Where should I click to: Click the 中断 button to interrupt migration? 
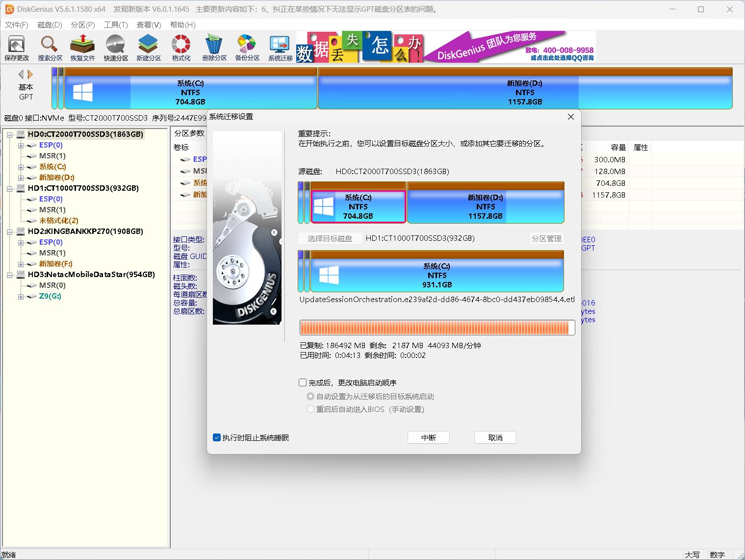[x=428, y=437]
